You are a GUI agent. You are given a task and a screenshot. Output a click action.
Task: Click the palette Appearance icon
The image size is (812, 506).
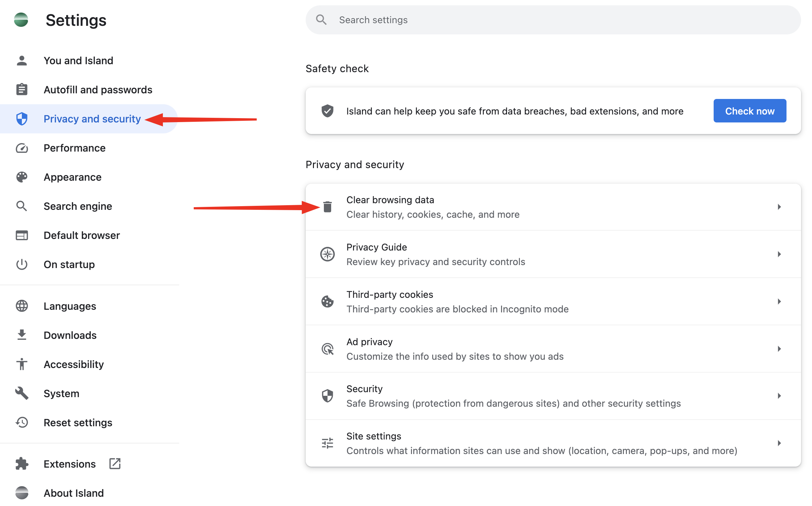(22, 177)
